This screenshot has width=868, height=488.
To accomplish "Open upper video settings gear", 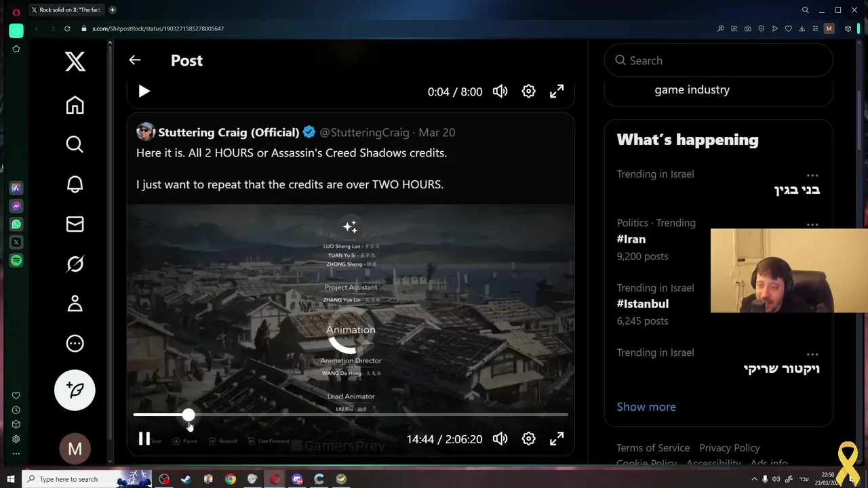I will click(x=528, y=91).
